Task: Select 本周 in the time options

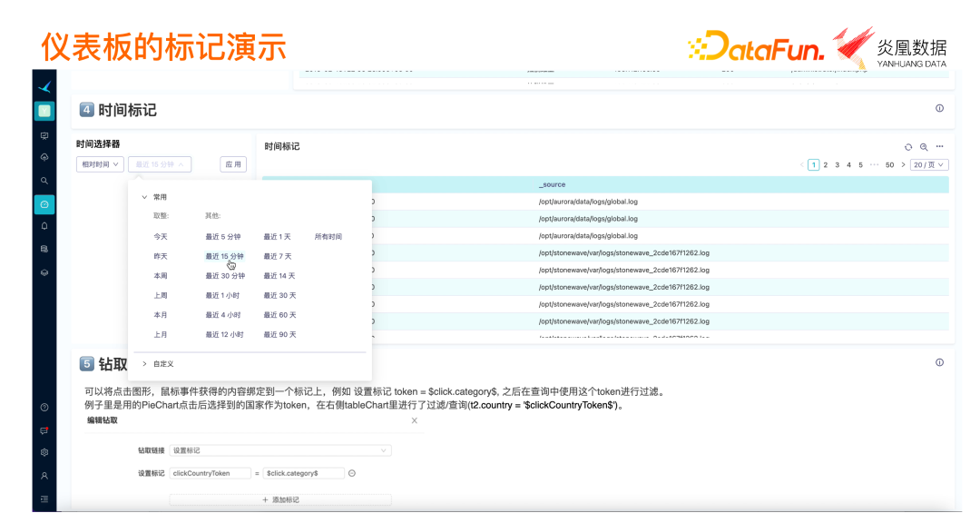Action: pyautogui.click(x=161, y=276)
